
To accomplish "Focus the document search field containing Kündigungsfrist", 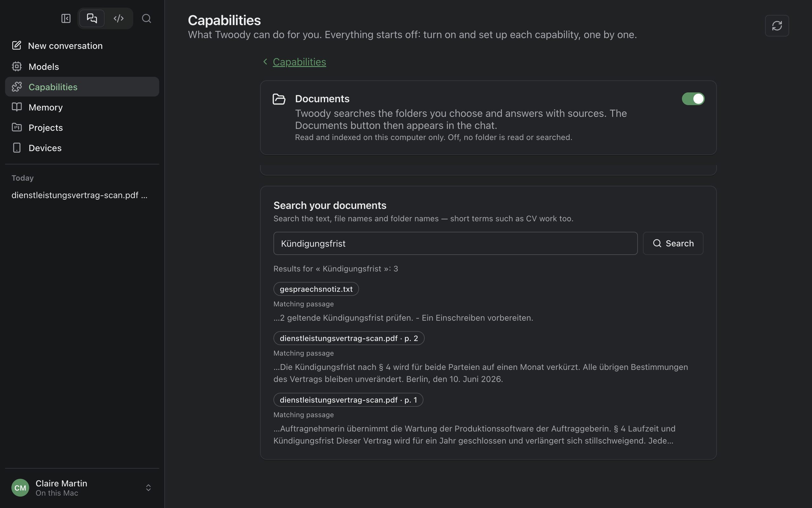I will point(455,243).
